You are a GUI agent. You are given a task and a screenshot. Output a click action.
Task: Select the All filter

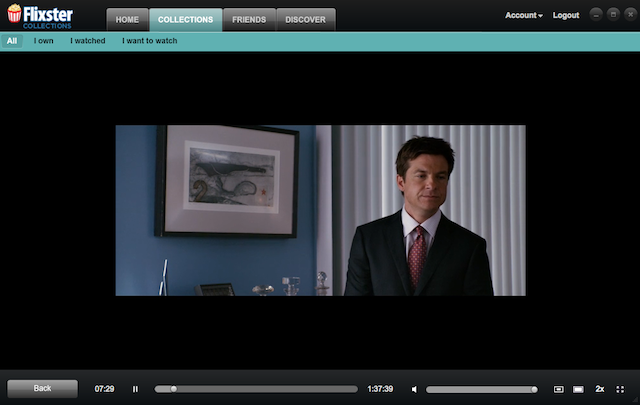(12, 41)
